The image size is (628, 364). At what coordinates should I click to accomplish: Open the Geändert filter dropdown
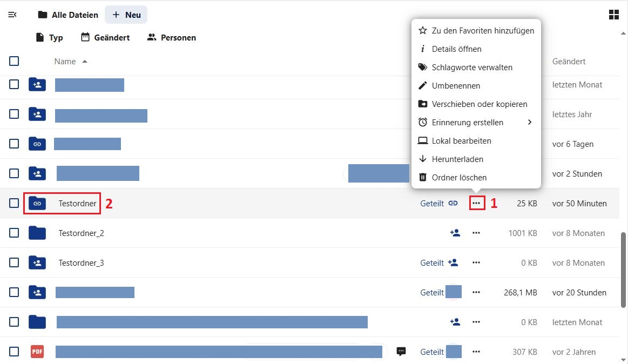pyautogui.click(x=105, y=38)
